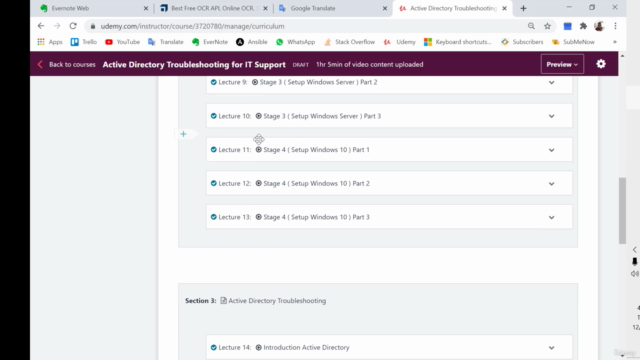640x360 pixels.
Task: Click Section 3 document icon
Action: [x=223, y=300]
